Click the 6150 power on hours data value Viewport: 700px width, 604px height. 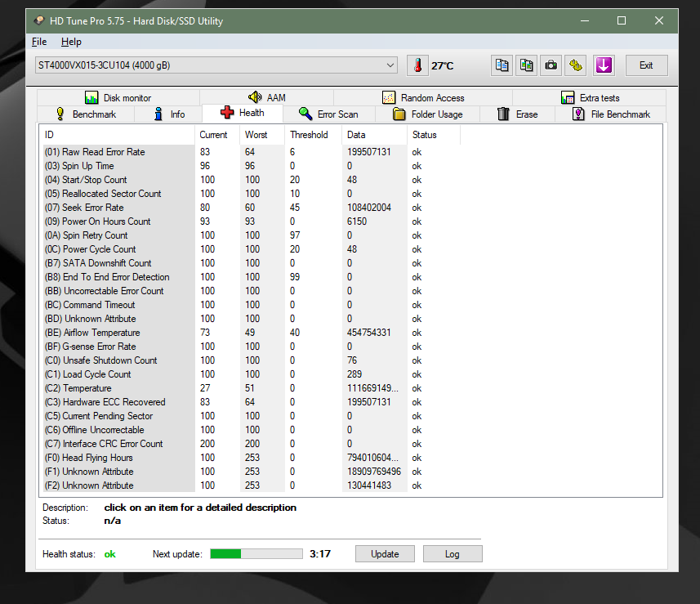click(357, 221)
